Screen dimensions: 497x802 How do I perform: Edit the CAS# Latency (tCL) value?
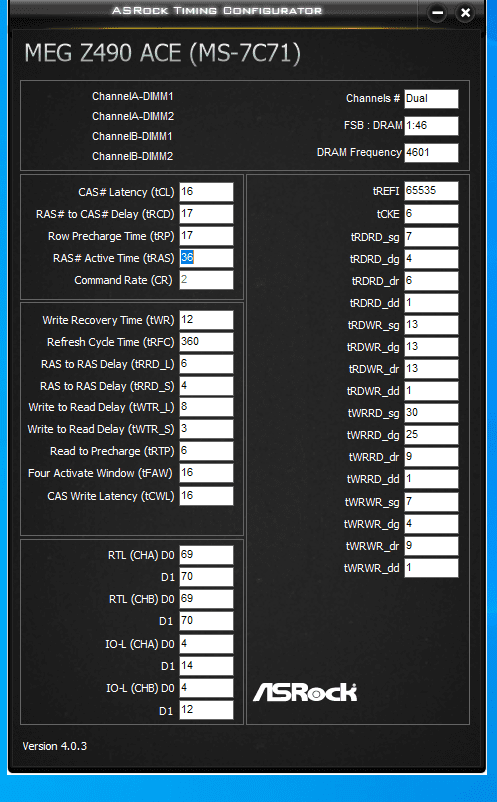[x=206, y=192]
